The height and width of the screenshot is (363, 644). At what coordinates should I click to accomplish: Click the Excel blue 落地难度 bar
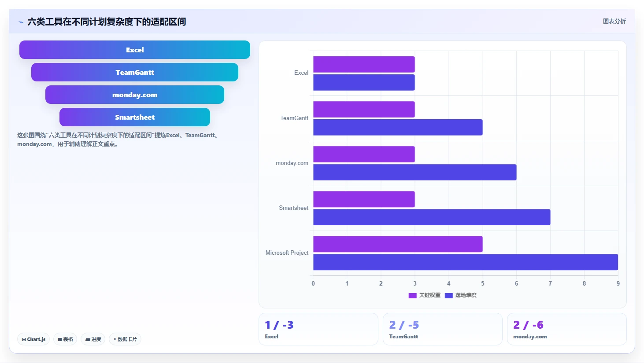click(x=364, y=82)
